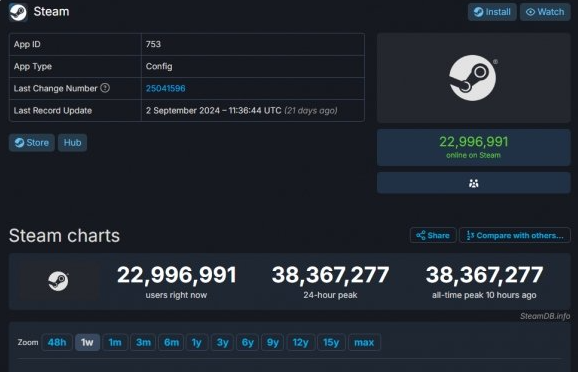578x372 pixels.
Task: Follow the change number 25041596 link
Action: [x=166, y=88]
